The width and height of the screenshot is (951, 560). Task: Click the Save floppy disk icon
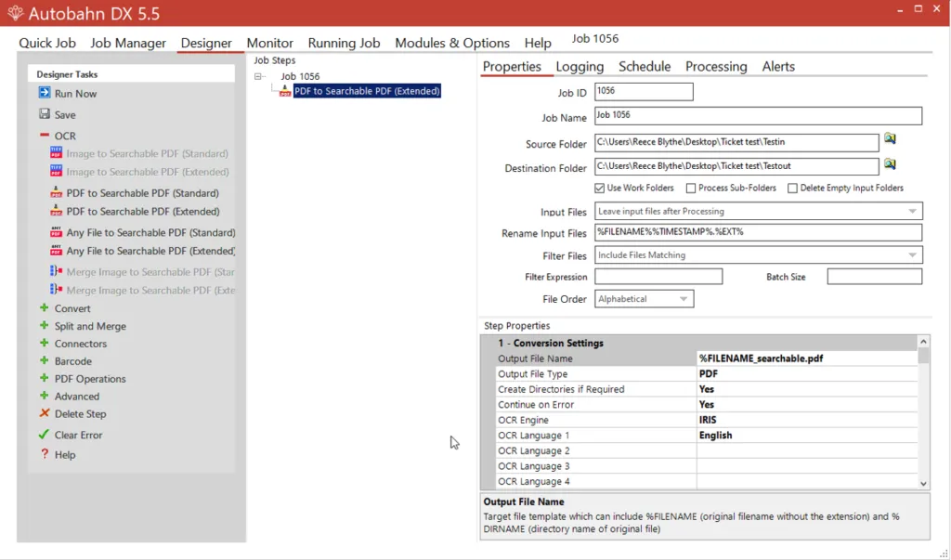pyautogui.click(x=45, y=114)
